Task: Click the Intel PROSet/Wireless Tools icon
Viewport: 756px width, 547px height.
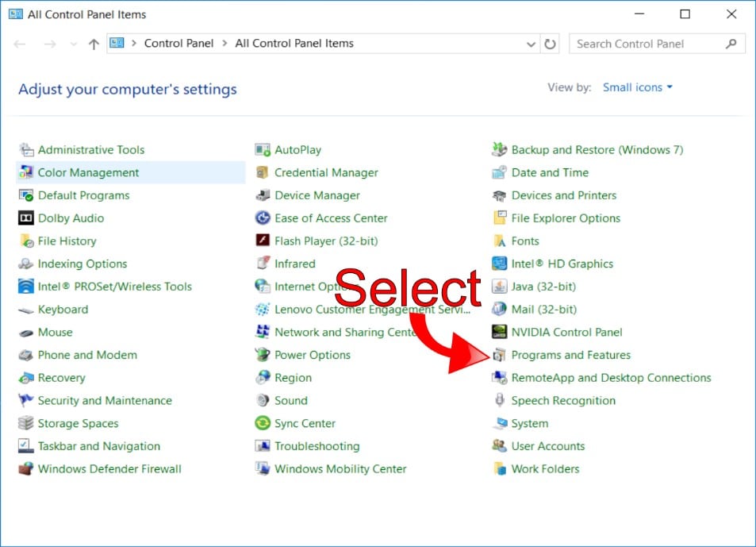Action: (x=26, y=287)
